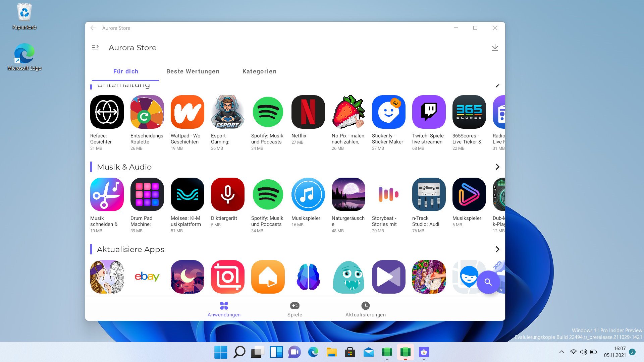
Task: Go to Spiele in bottom navigation
Action: click(x=294, y=309)
